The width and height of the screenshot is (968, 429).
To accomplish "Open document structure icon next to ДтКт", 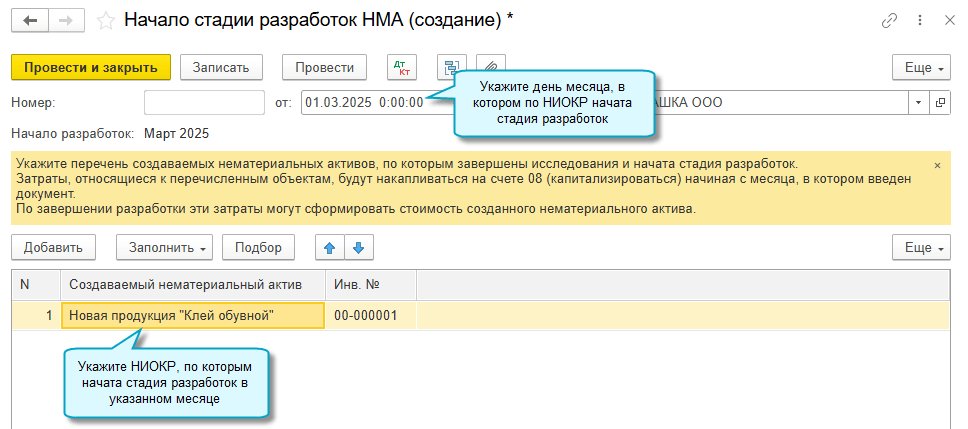I will pyautogui.click(x=452, y=67).
